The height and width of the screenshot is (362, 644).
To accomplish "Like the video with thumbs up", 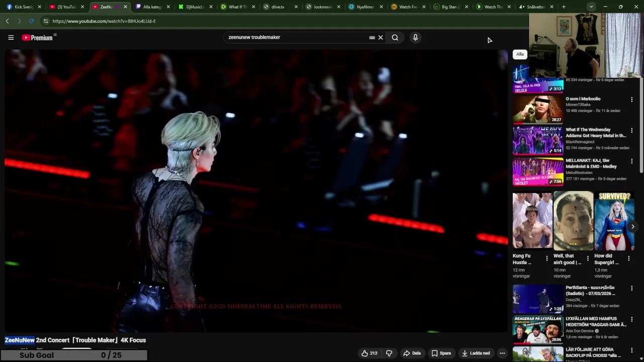I will point(369,353).
